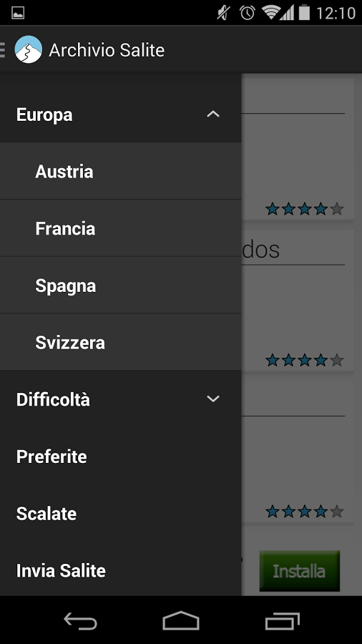
Task: Tap the Android home navigation icon
Action: tap(180, 620)
